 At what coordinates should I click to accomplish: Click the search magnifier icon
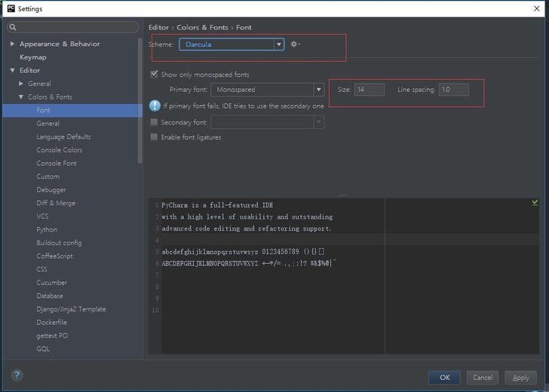[13, 27]
